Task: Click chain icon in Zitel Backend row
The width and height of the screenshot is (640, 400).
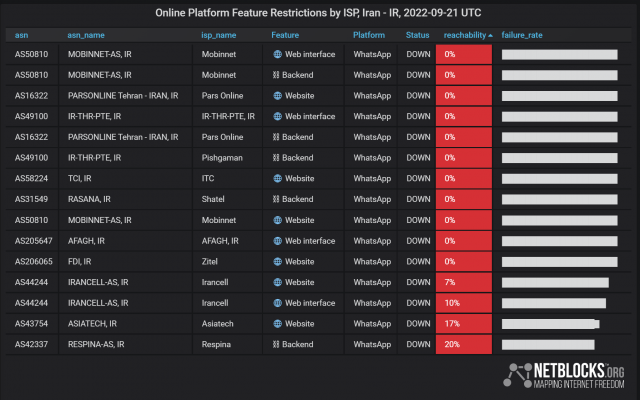Action: 278,261
